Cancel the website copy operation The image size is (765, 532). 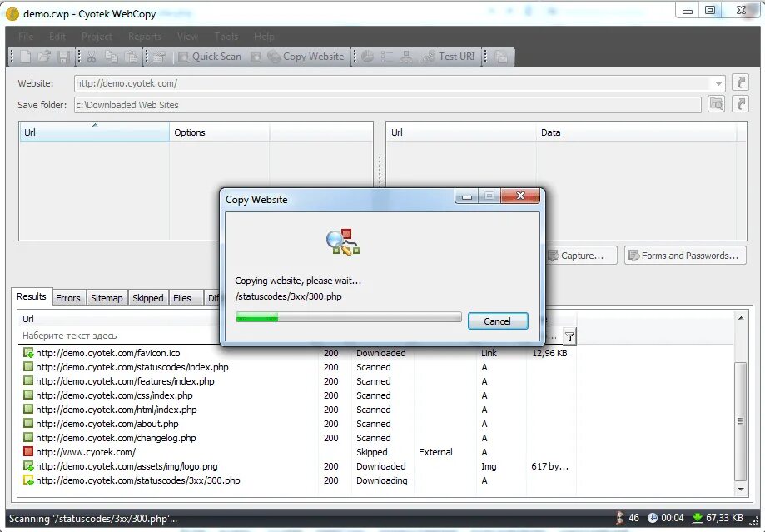[498, 321]
